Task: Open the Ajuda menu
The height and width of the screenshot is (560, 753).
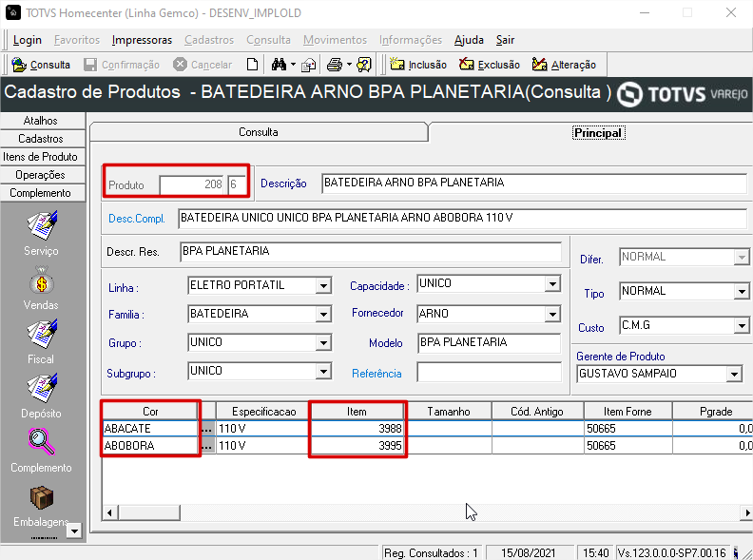Action: coord(469,40)
